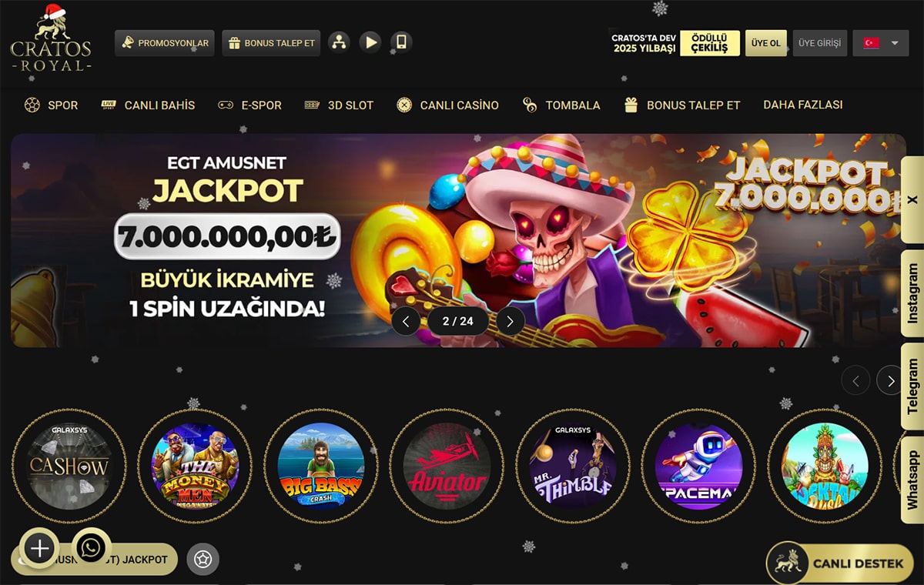Open the sitemap hierarchy icon in header
This screenshot has width=924, height=585.
coord(338,43)
